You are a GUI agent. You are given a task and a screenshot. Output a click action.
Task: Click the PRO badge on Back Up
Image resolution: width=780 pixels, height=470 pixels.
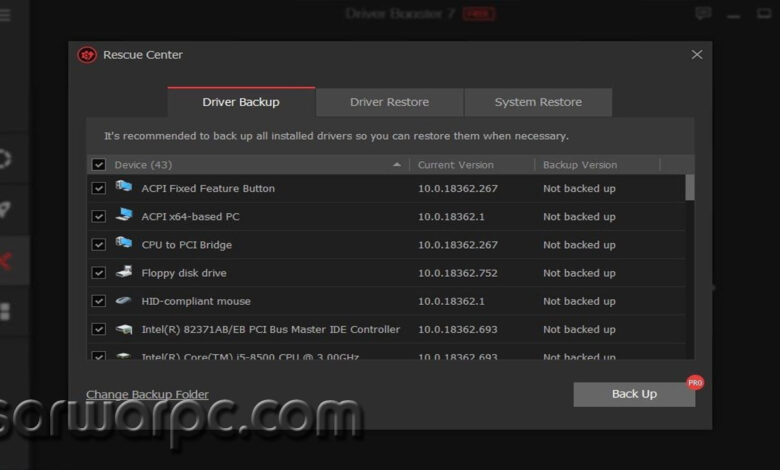click(695, 382)
